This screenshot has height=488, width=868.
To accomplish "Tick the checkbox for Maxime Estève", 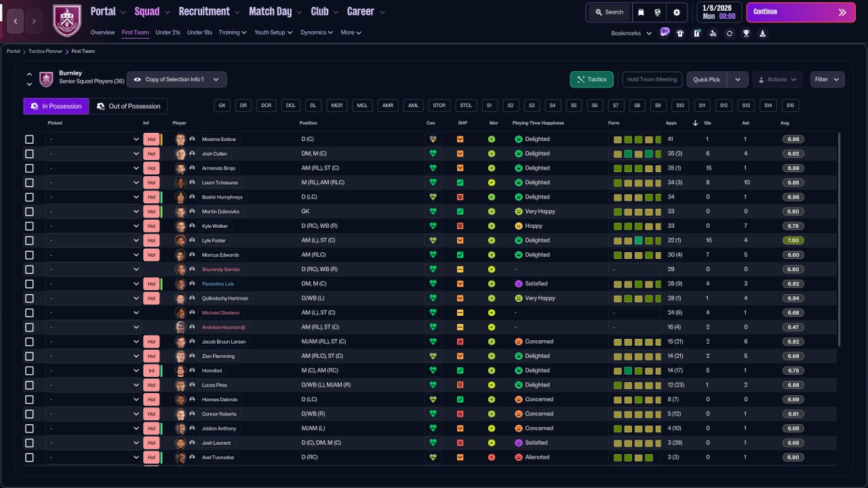I will (29, 140).
